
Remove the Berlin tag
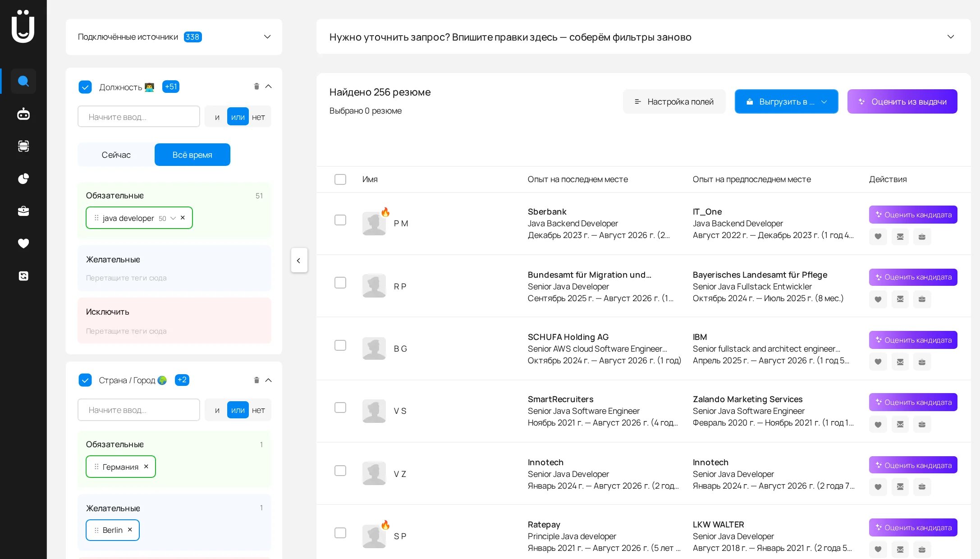[x=130, y=530]
